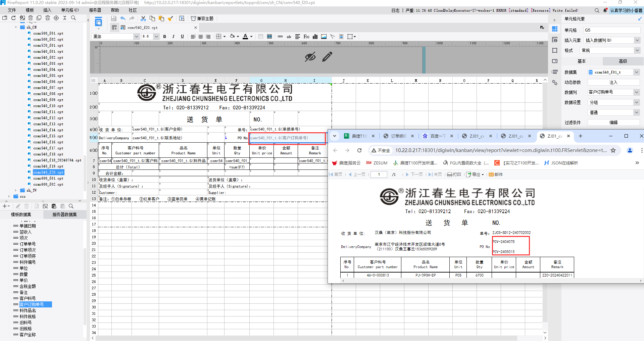Open the 数据设置 dropdown set to 分组
This screenshot has height=341, width=644.
tap(614, 102)
